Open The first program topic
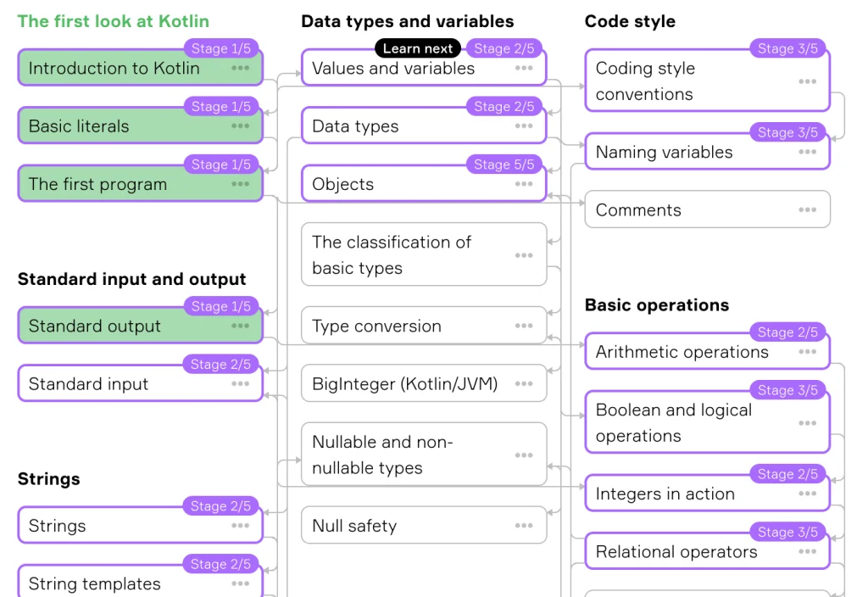The width and height of the screenshot is (868, 597). click(x=119, y=185)
